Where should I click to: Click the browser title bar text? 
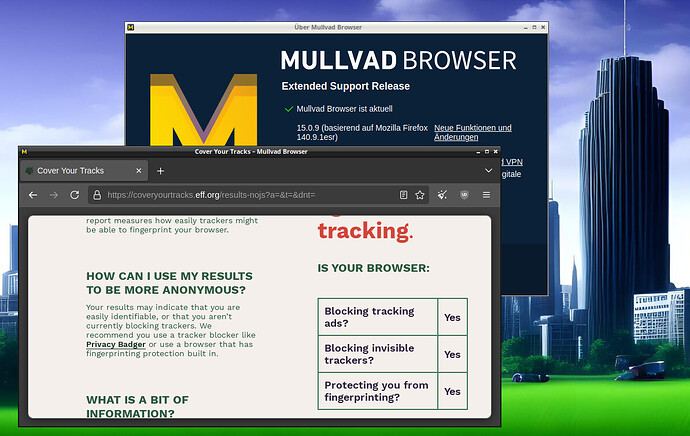[x=251, y=152]
